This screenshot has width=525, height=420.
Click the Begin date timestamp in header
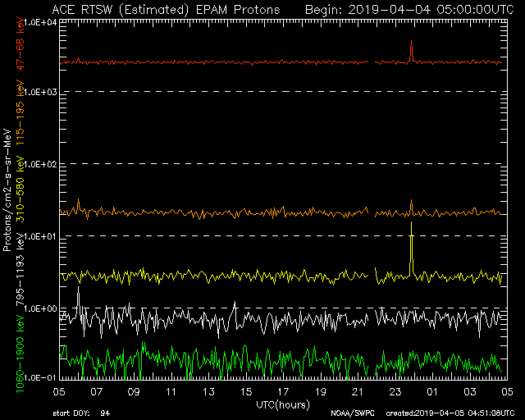coord(409,9)
